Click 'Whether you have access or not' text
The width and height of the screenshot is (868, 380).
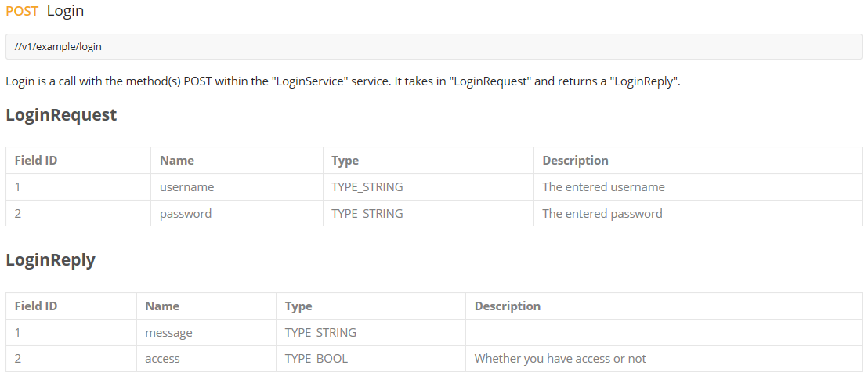click(560, 358)
